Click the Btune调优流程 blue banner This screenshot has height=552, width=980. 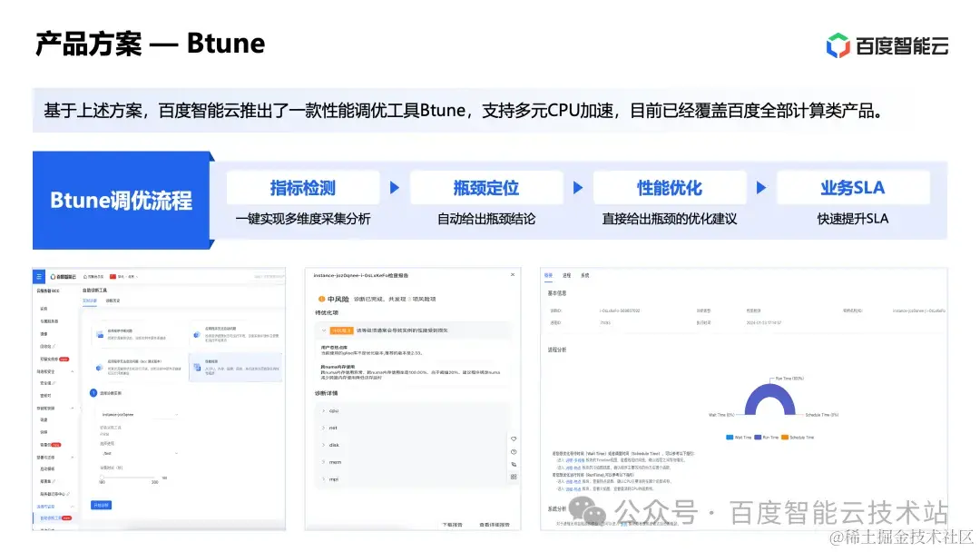[x=122, y=200]
